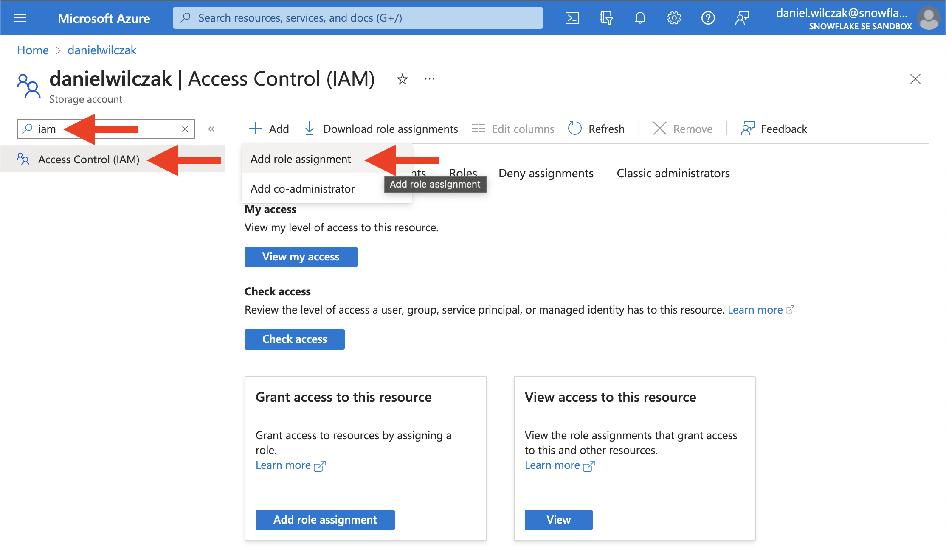Collapse the left menu with double chevron
The image size is (946, 560).
pyautogui.click(x=211, y=129)
